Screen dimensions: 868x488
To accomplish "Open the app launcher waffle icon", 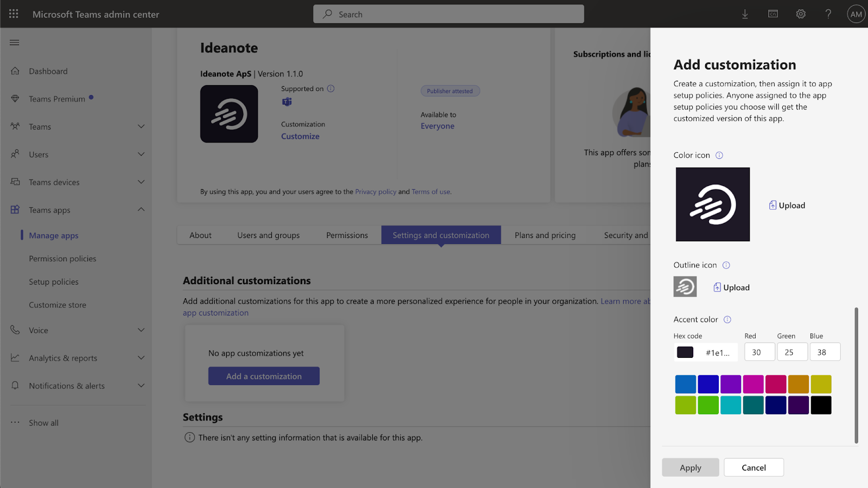I will (14, 14).
